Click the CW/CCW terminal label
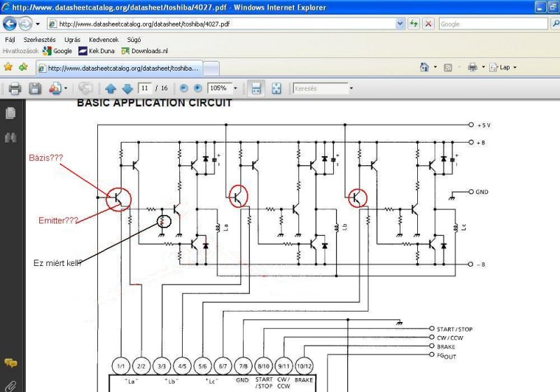 point(449,337)
